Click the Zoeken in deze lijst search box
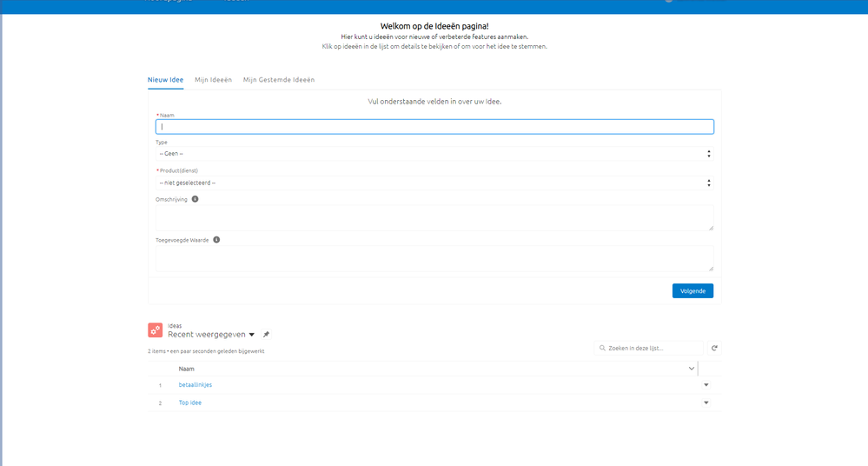This screenshot has width=868, height=466. pos(649,348)
